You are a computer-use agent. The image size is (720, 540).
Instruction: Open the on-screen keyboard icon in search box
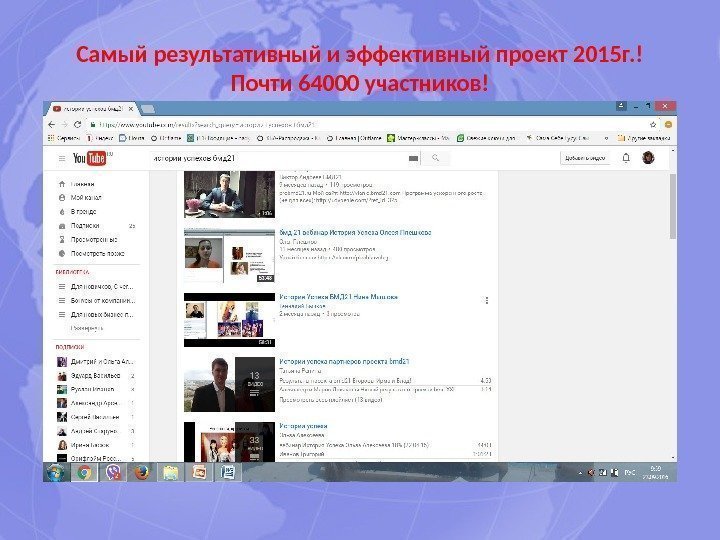pyautogui.click(x=413, y=158)
